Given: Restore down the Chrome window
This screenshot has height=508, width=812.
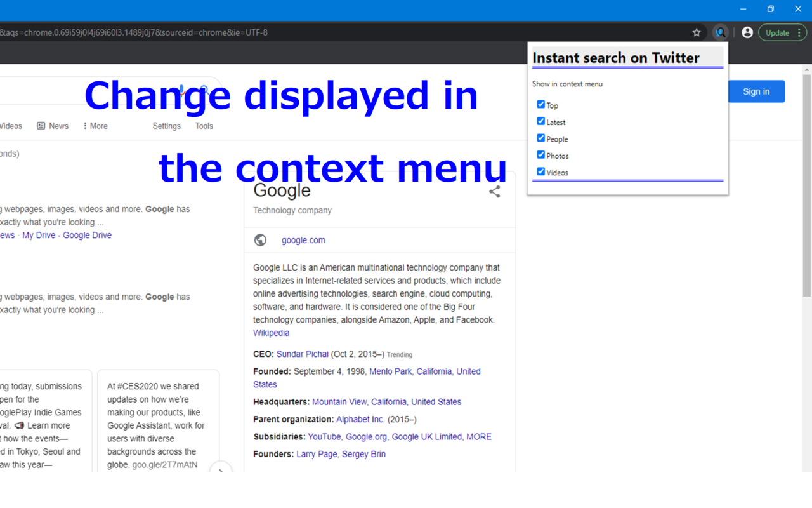Looking at the screenshot, I should [770, 9].
